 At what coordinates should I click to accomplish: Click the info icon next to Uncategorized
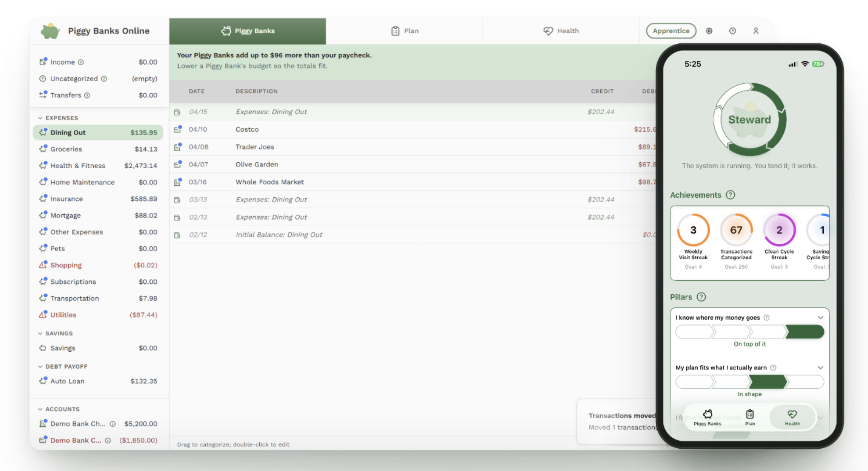pyautogui.click(x=104, y=79)
